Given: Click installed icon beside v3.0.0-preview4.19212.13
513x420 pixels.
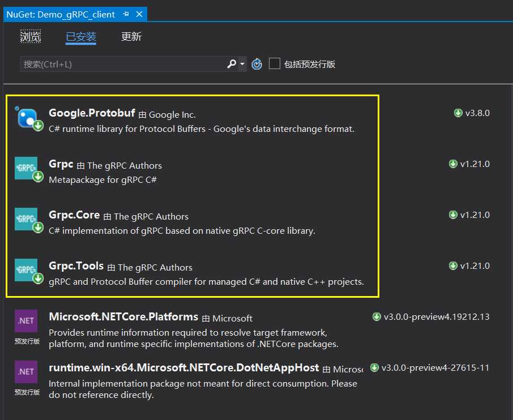Looking at the screenshot, I should pos(377,316).
